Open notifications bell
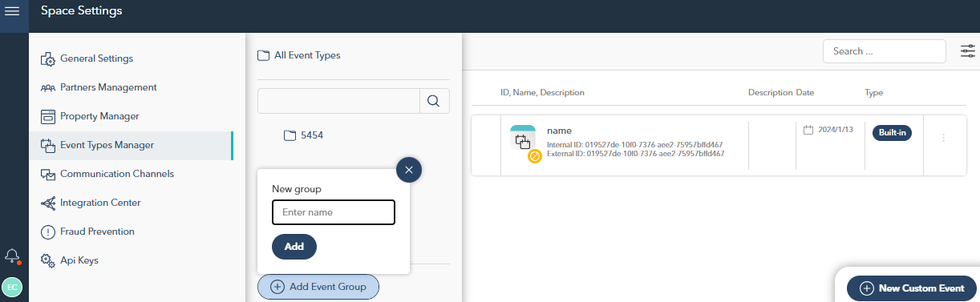The image size is (980, 302). pos(12,256)
